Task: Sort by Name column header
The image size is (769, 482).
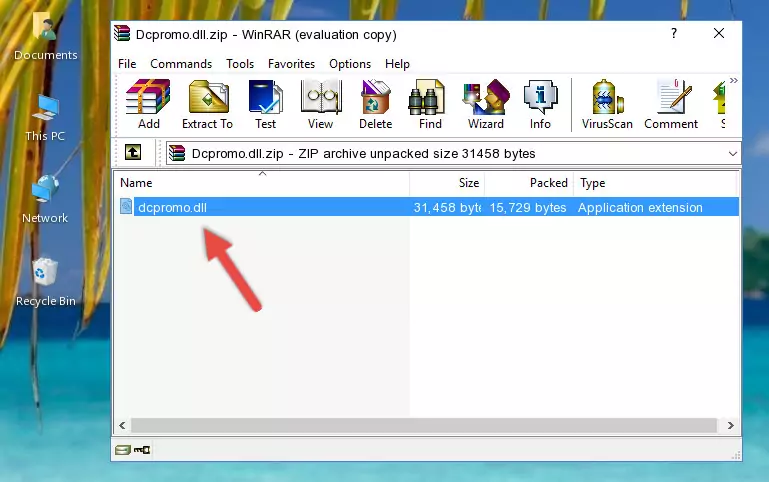Action: tap(262, 183)
